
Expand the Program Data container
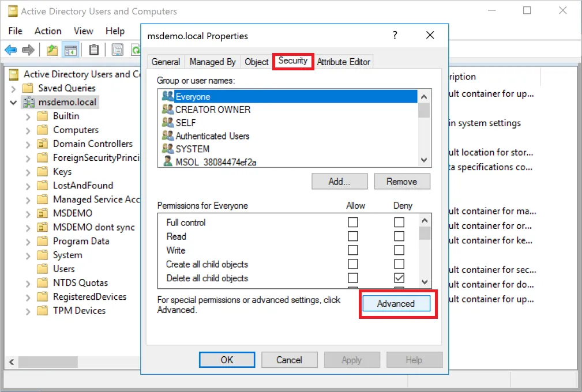point(28,242)
